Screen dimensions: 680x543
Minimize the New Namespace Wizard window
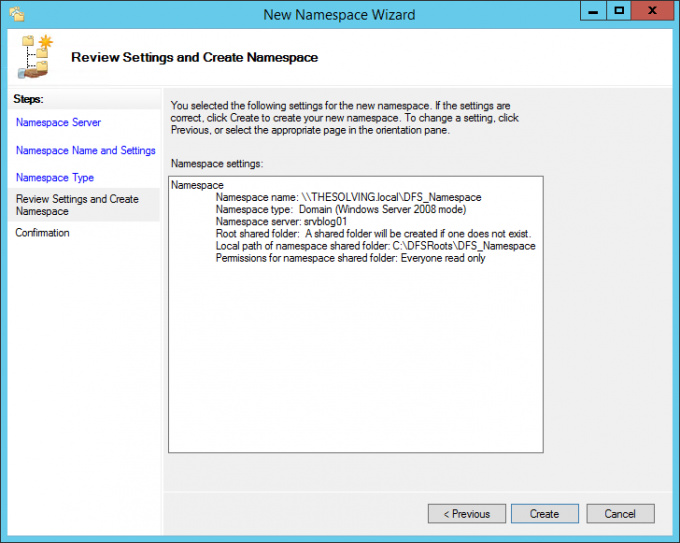tap(591, 11)
